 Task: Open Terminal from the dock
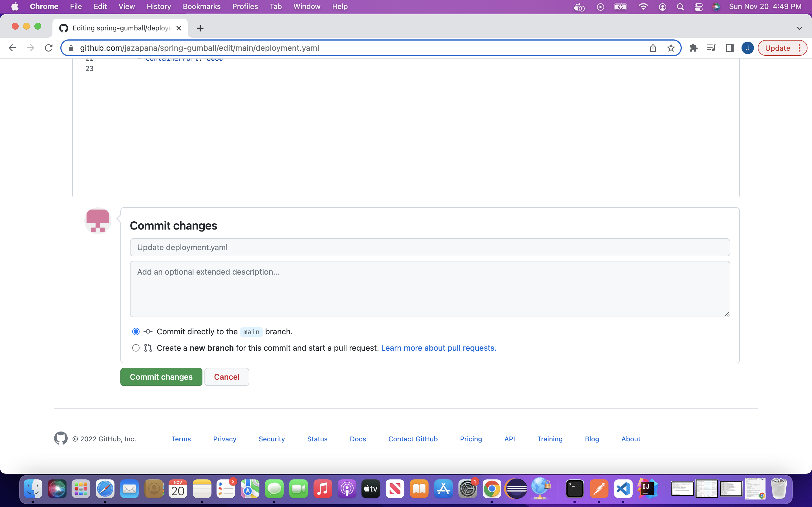point(574,489)
